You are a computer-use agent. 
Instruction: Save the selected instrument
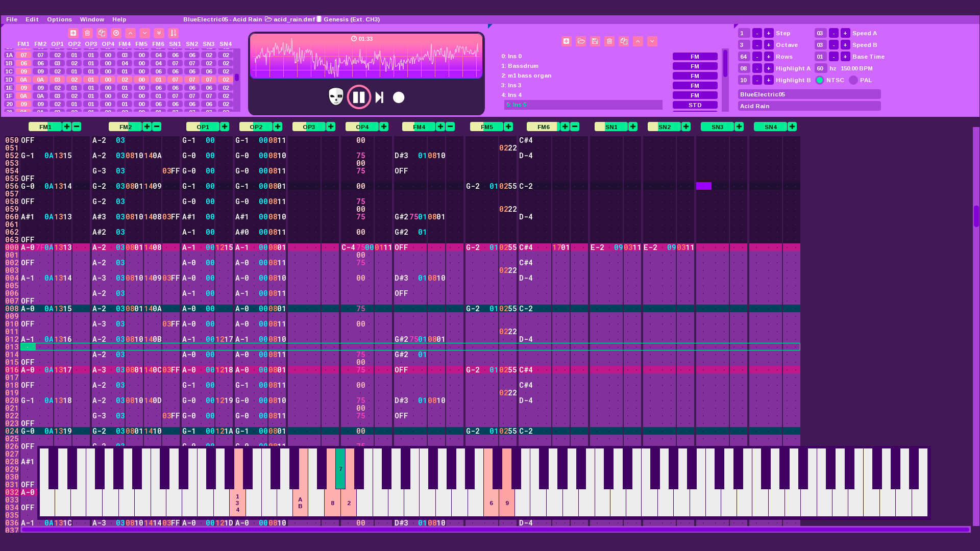coord(595,41)
